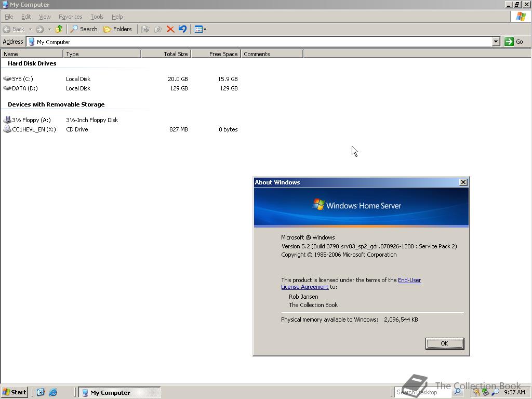This screenshot has height=399, width=532.
Task: Sort by the Total Size column header
Action: 166,54
